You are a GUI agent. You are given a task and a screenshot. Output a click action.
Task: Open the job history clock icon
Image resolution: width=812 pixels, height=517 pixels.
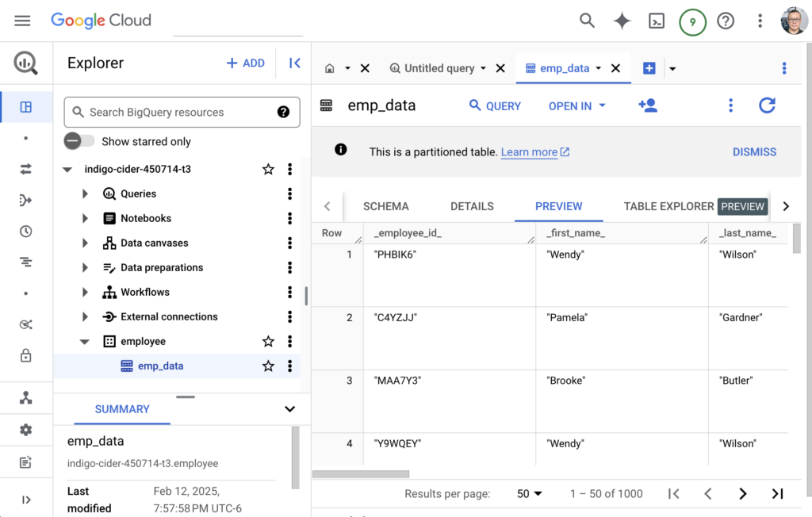25,232
